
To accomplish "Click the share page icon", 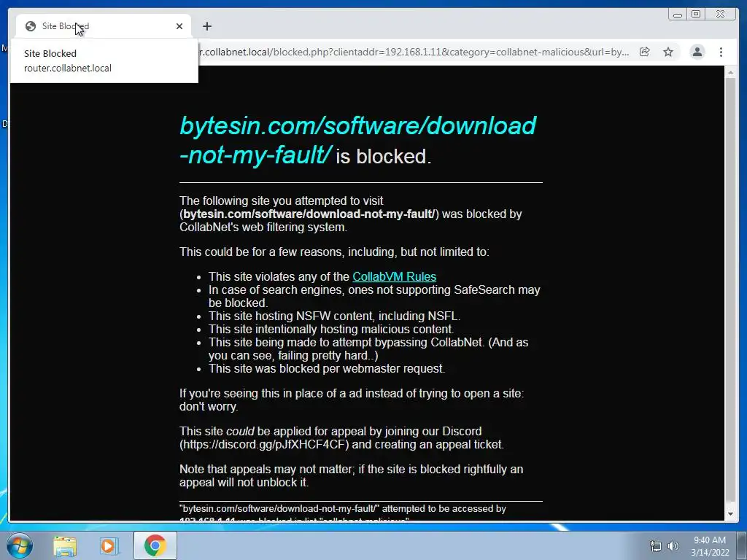I will pos(645,52).
